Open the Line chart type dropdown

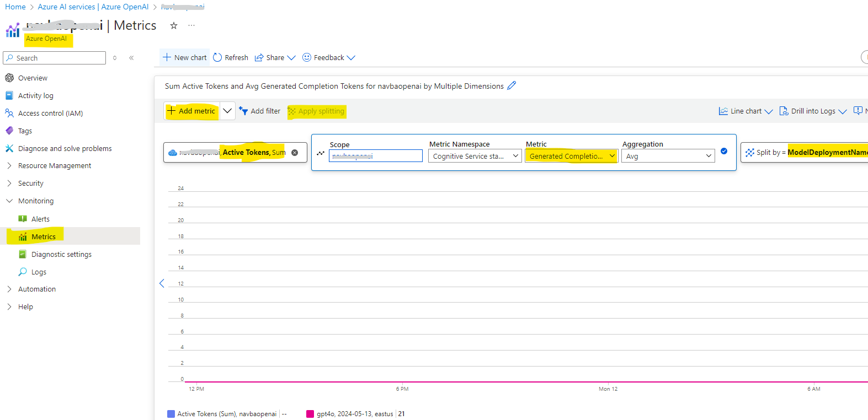pos(745,111)
